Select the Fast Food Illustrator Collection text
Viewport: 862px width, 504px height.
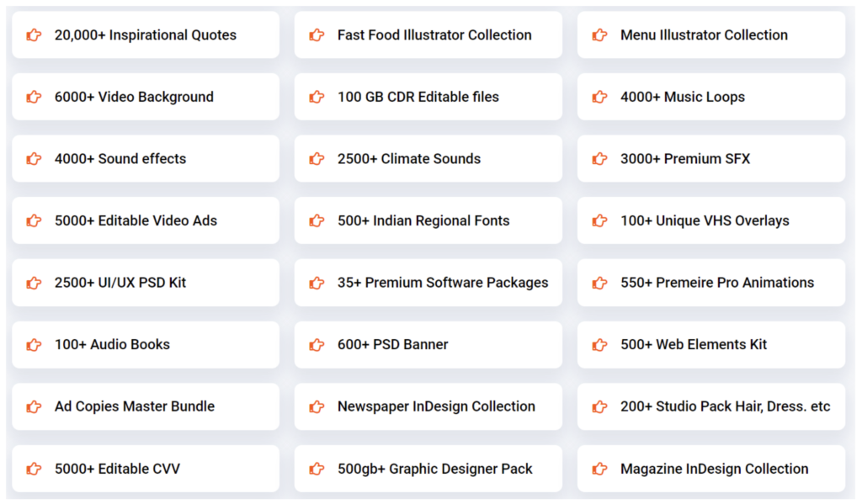point(434,35)
